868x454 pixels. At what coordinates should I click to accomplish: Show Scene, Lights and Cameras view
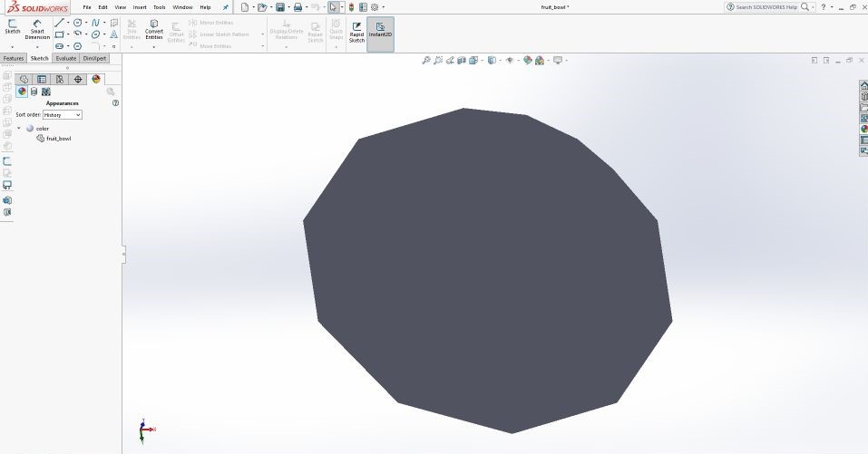[46, 92]
